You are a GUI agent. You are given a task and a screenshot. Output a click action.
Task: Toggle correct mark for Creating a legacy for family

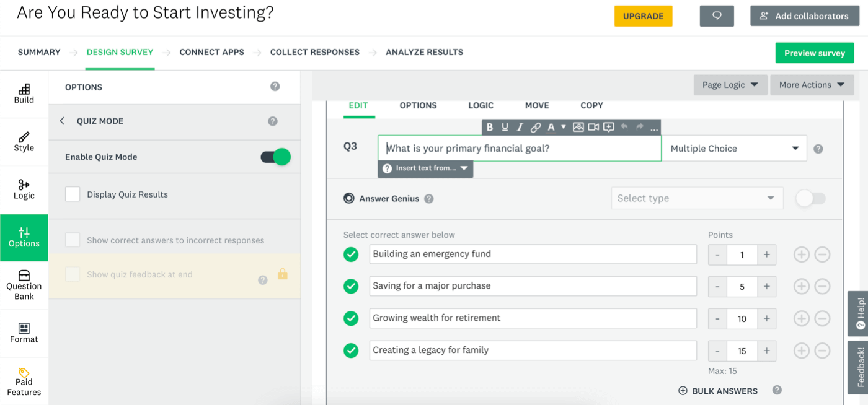click(x=351, y=351)
